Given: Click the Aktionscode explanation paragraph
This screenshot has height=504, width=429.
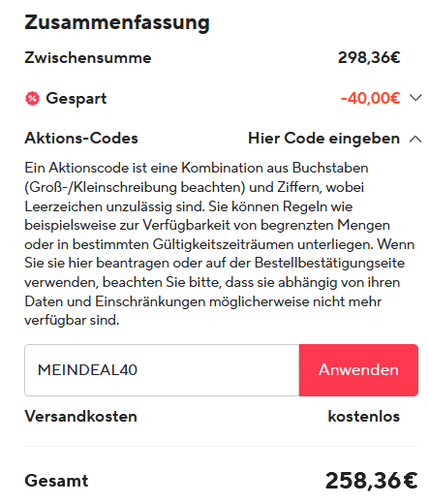Looking at the screenshot, I should pos(220,244).
